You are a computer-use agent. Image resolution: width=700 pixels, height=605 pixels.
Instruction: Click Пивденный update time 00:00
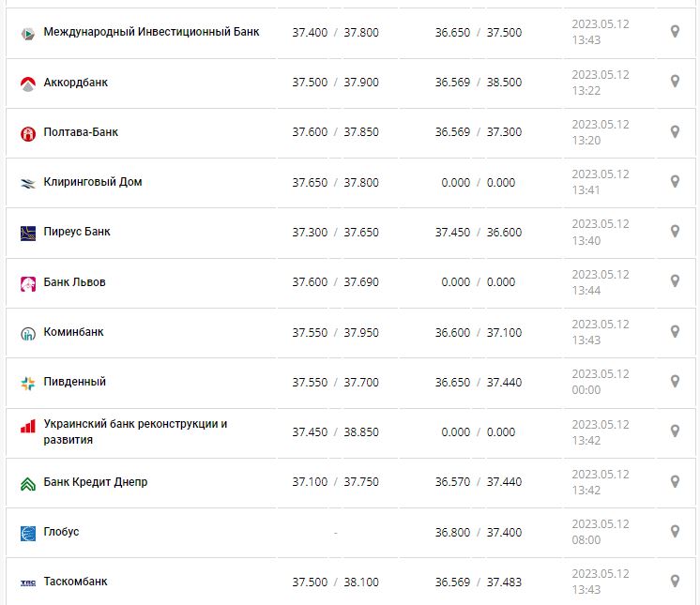point(586,390)
